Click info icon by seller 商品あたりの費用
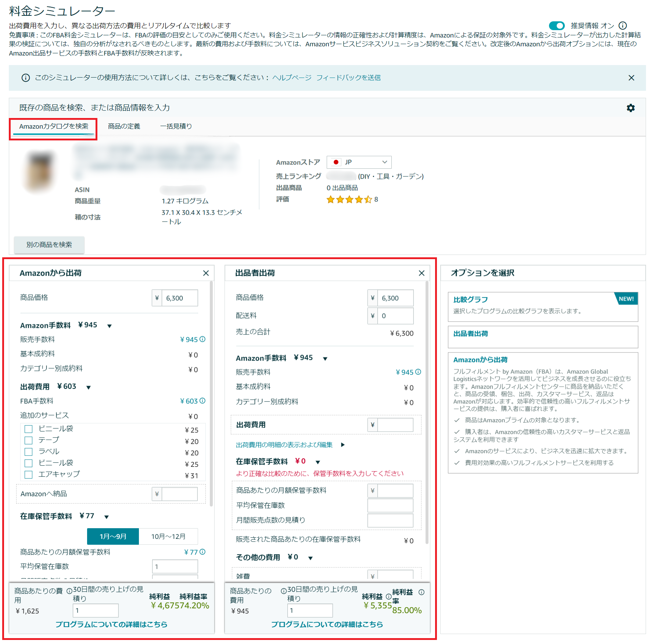 (x=284, y=591)
